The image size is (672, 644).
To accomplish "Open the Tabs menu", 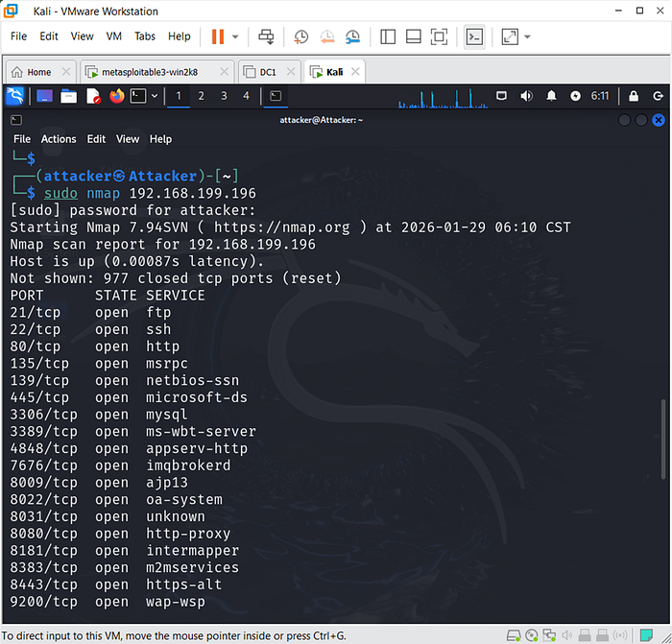I will click(145, 36).
